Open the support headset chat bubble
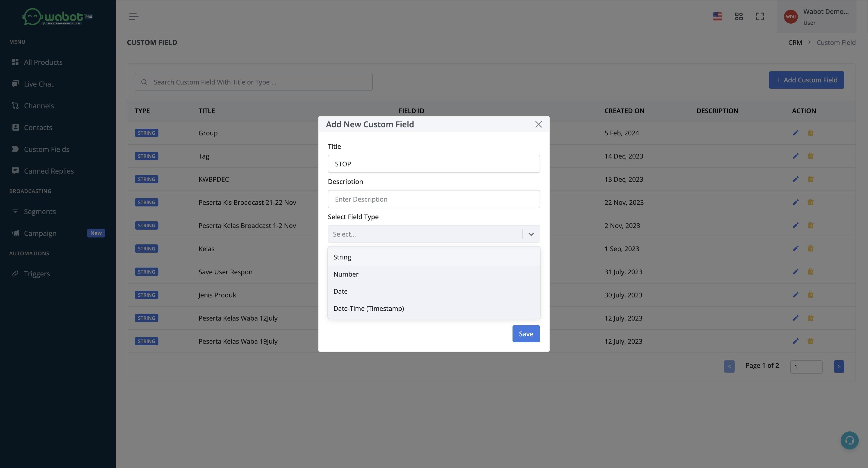Screen dimensions: 868x468 point(849,440)
